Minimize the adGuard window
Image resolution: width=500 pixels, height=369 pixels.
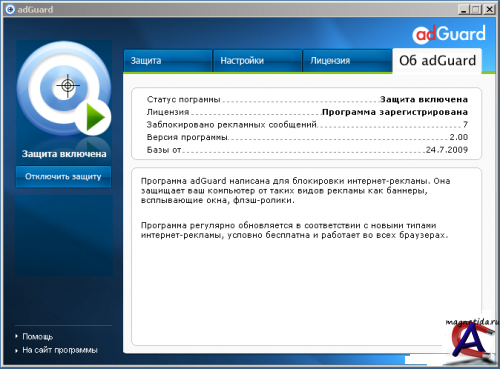[463, 9]
